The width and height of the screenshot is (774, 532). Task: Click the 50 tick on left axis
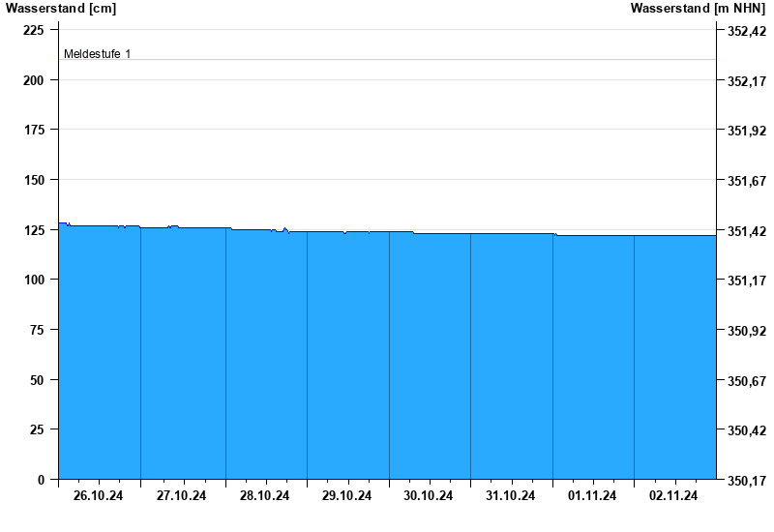click(x=37, y=380)
